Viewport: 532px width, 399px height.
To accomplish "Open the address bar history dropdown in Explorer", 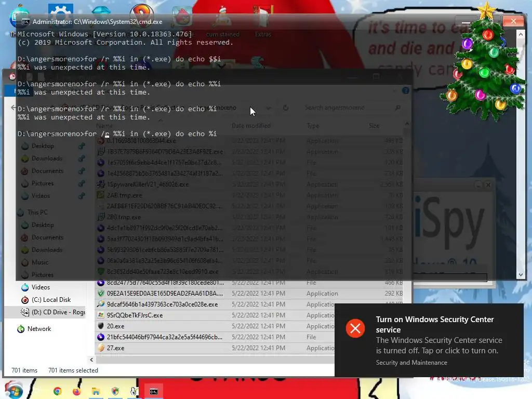I will click(x=269, y=108).
